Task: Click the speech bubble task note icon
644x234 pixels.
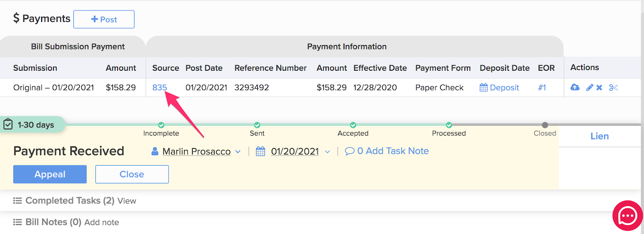Action: tap(350, 151)
